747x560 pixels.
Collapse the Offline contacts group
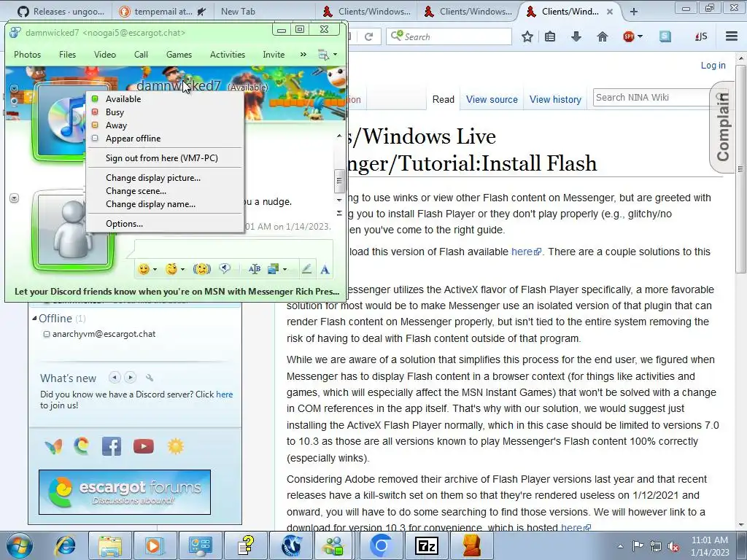click(x=34, y=318)
